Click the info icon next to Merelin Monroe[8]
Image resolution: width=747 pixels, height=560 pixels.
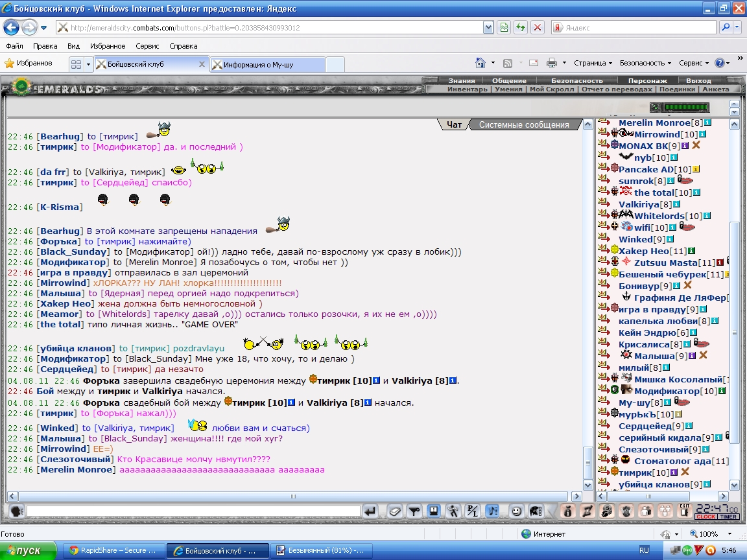click(707, 123)
